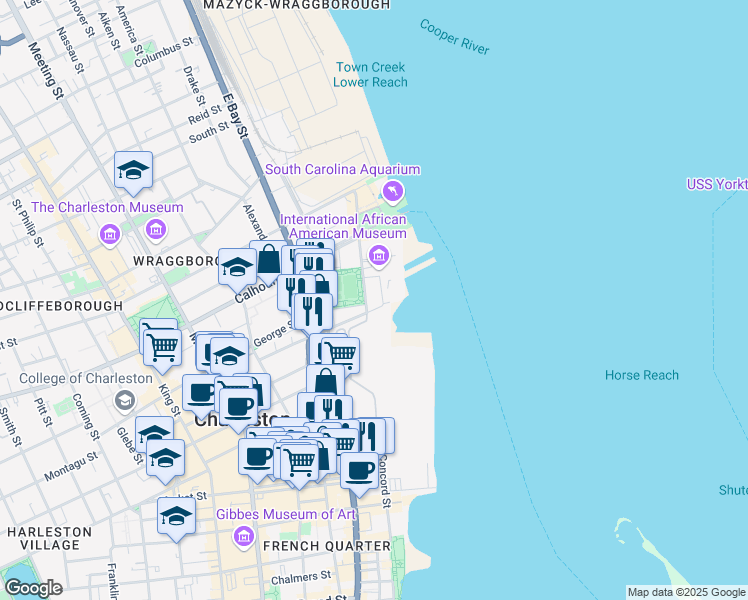Click the Cooper River label

coord(454,37)
